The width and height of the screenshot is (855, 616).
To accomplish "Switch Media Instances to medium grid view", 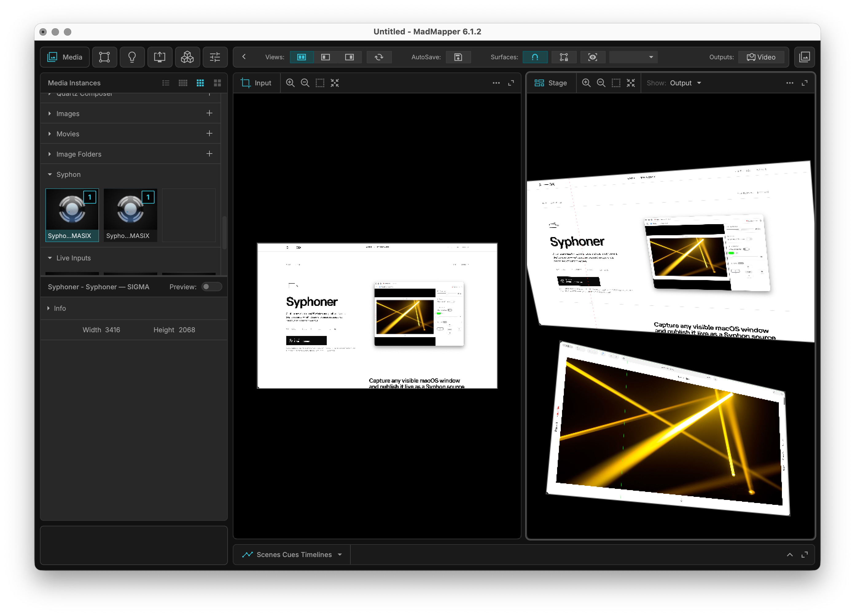I will click(x=200, y=83).
